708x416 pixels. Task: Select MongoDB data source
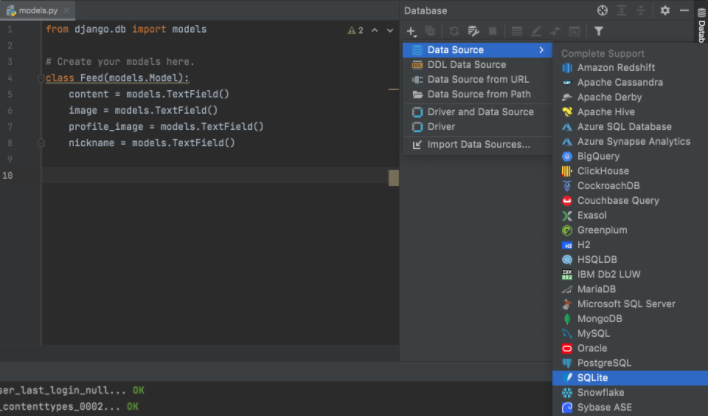point(630,319)
